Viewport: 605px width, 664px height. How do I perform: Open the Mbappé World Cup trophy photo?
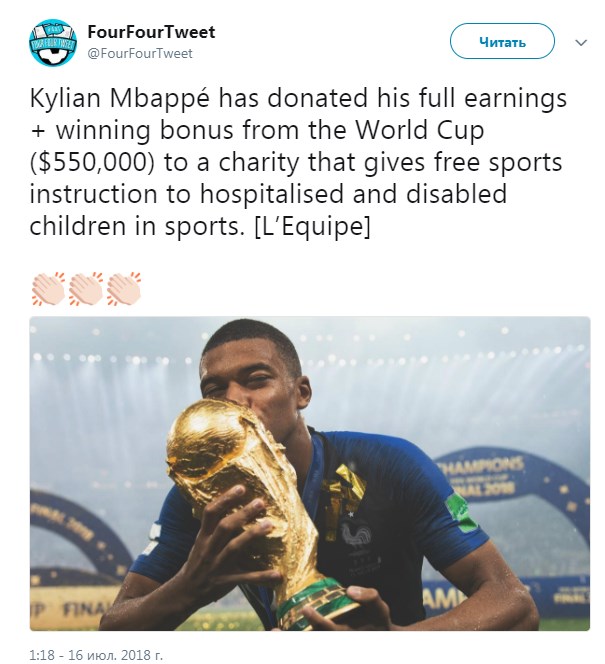coord(309,473)
